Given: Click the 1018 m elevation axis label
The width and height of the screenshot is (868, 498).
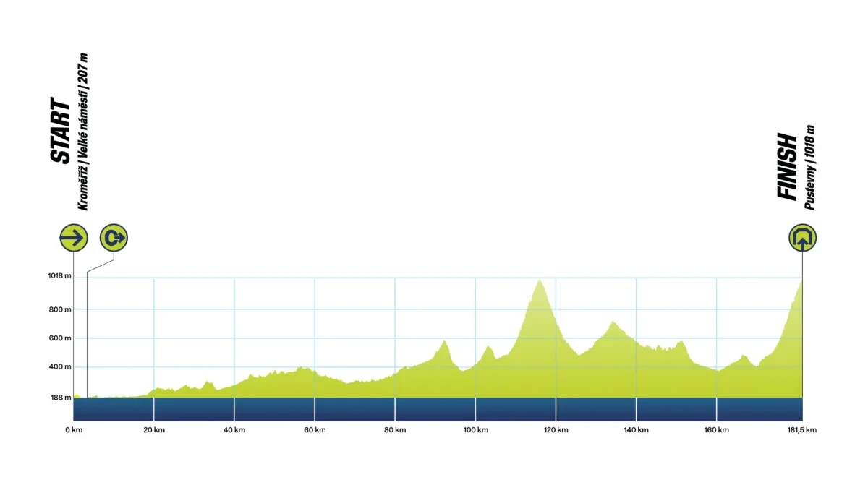Looking at the screenshot, I should (x=58, y=276).
